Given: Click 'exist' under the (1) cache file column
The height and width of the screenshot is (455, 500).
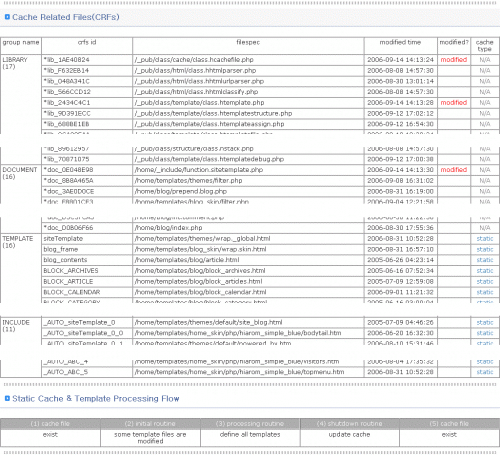Looking at the screenshot, I should coord(50,435).
